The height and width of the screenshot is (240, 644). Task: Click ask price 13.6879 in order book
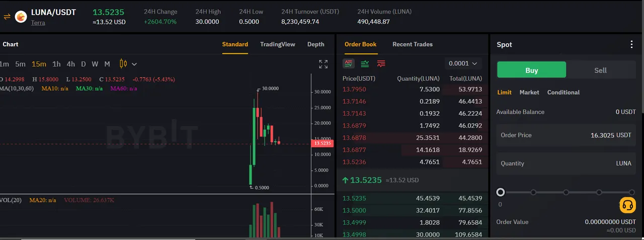pyautogui.click(x=354, y=126)
